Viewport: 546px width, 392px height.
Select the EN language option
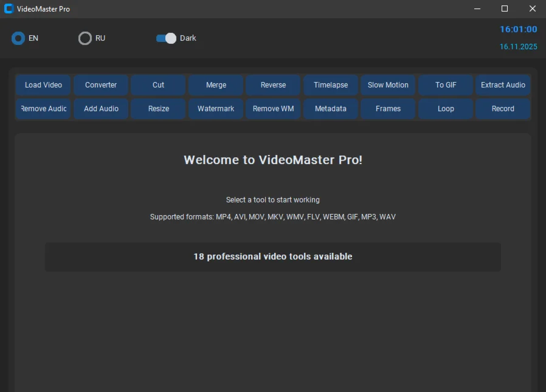pos(19,38)
